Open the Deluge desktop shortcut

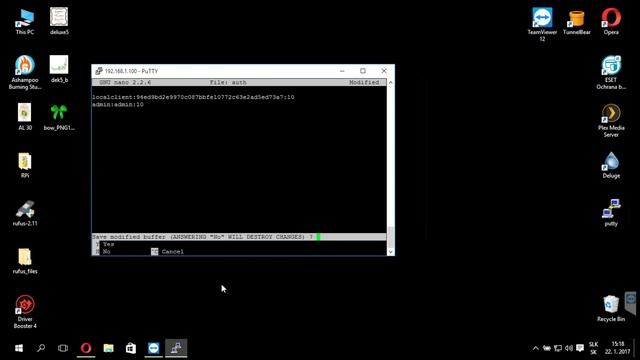pos(611,165)
